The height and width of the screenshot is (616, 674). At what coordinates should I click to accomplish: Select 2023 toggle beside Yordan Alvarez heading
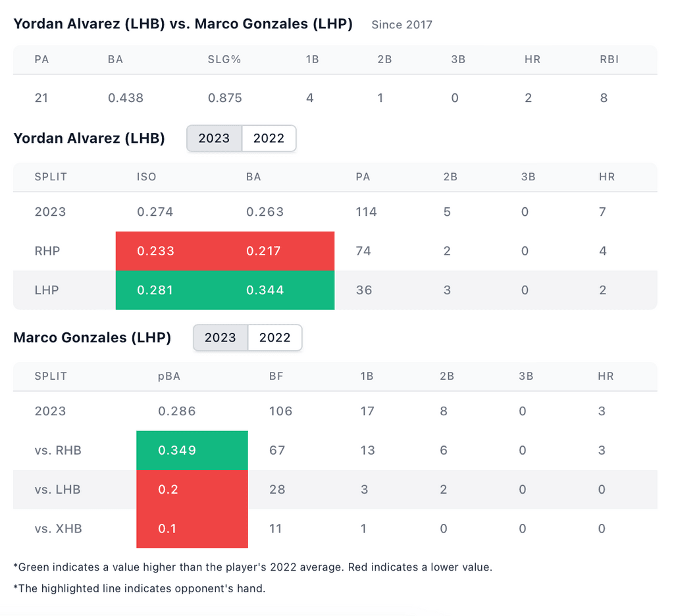214,138
